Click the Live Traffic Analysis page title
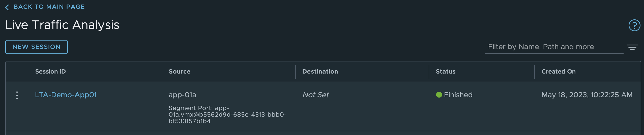The width and height of the screenshot is (644, 135). pos(62,25)
